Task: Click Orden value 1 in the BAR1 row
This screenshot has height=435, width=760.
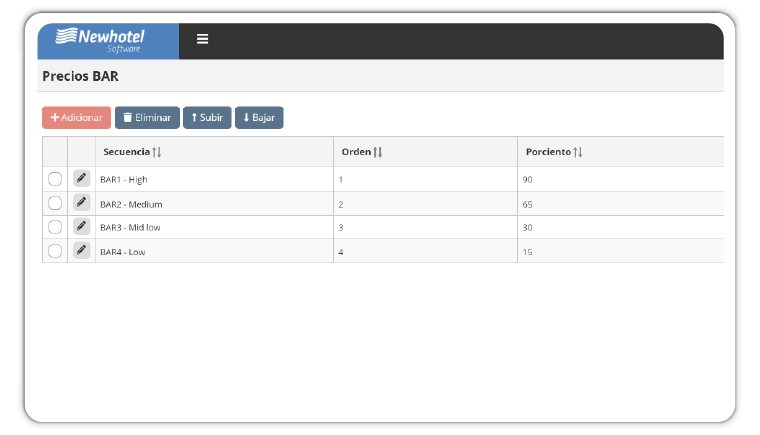Action: click(x=341, y=180)
